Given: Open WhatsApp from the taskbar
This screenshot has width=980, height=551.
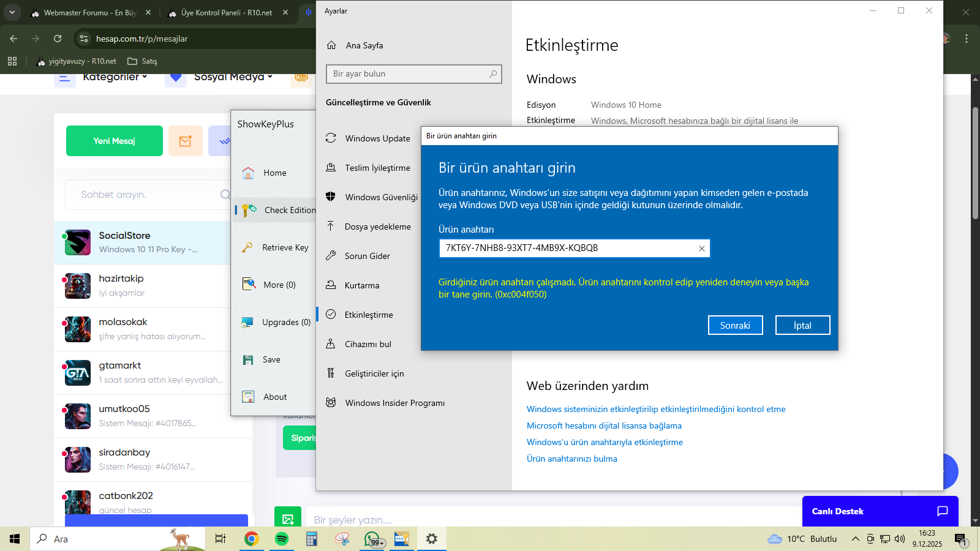Looking at the screenshot, I should (x=372, y=539).
